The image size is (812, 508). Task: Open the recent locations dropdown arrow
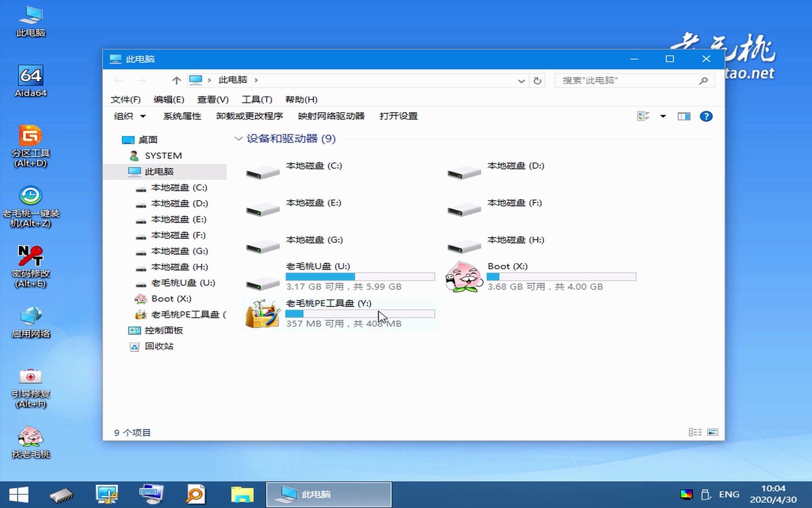160,80
